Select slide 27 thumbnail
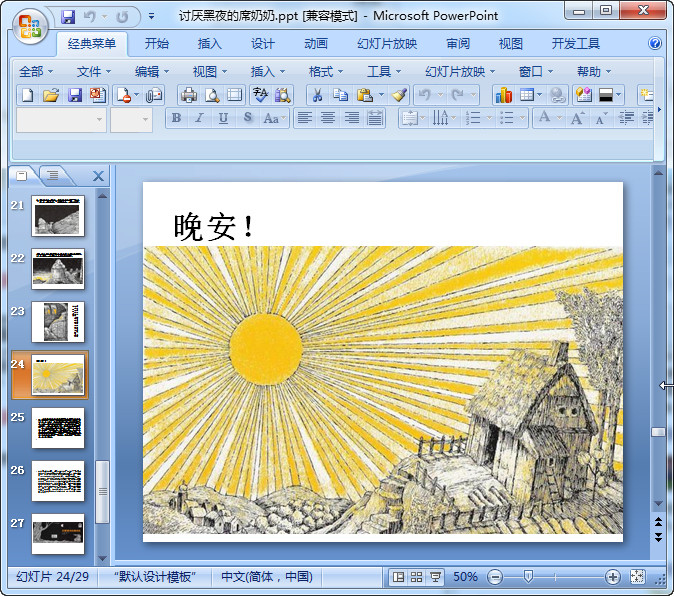Image resolution: width=674 pixels, height=596 pixels. click(x=58, y=534)
